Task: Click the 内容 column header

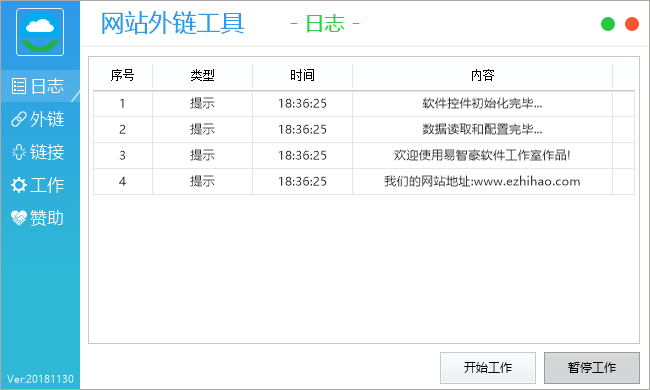Action: click(483, 75)
